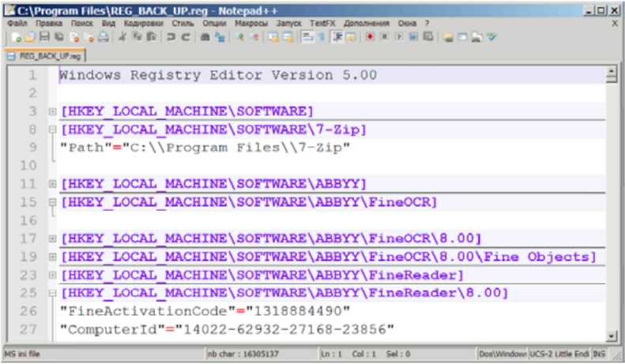Click the Save All toolbar icon
The height and width of the screenshot is (364, 625).
59,37
